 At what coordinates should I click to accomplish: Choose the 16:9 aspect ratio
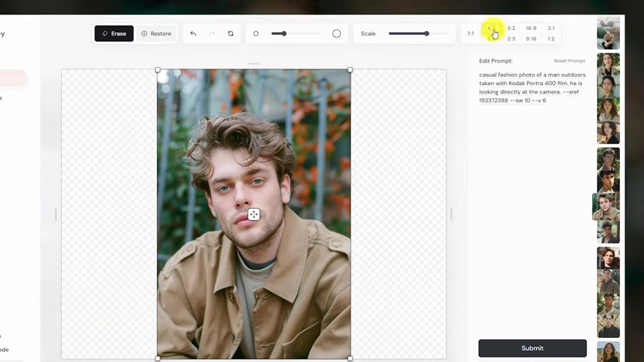tap(531, 29)
